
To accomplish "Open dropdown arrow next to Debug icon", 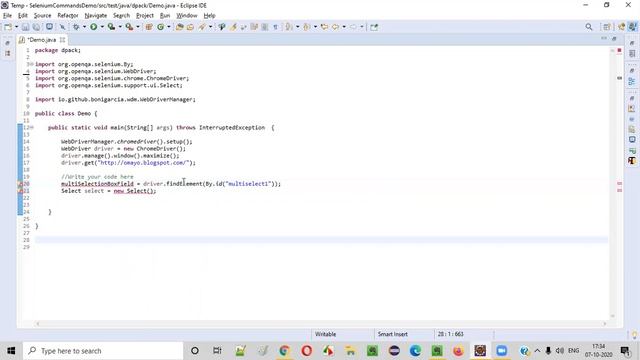I will pyautogui.click(x=84, y=27).
